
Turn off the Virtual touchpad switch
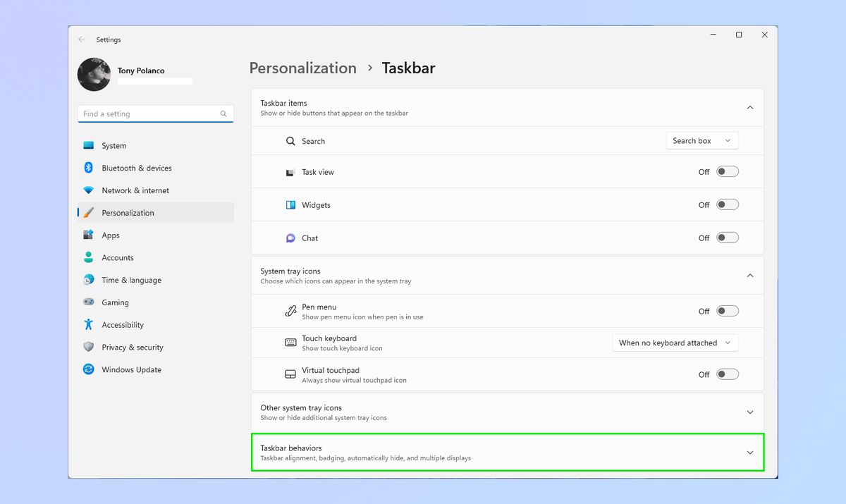coord(728,374)
